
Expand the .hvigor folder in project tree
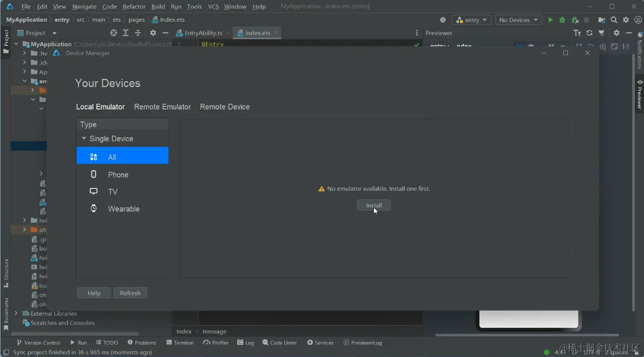pos(24,53)
